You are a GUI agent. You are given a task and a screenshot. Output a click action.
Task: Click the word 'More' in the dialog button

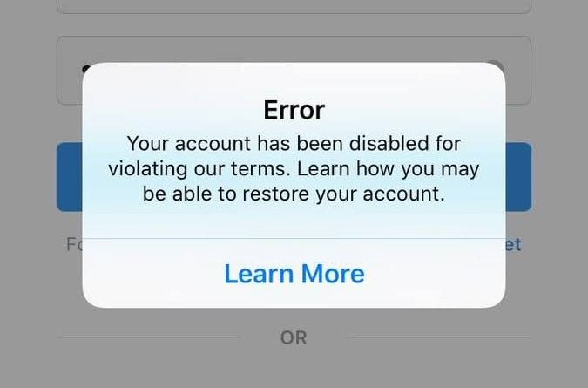333,274
